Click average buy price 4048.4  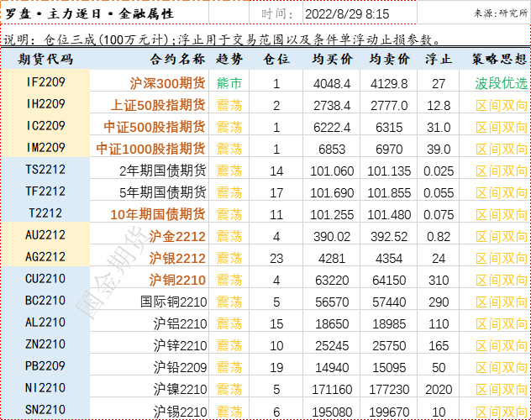[x=332, y=84]
